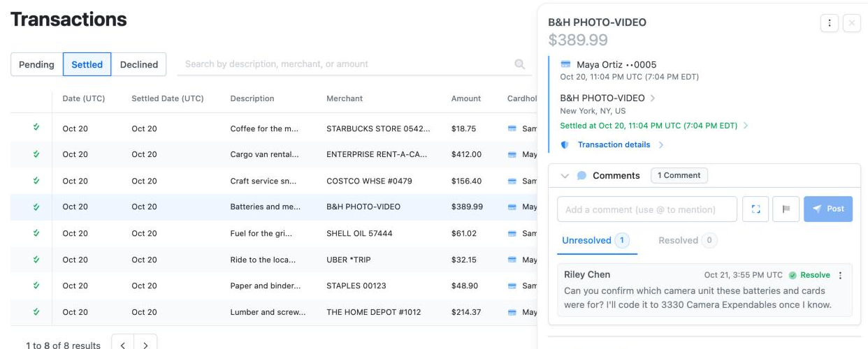The image size is (868, 349).
Task: Collapse the Comments section chevron
Action: tap(565, 176)
